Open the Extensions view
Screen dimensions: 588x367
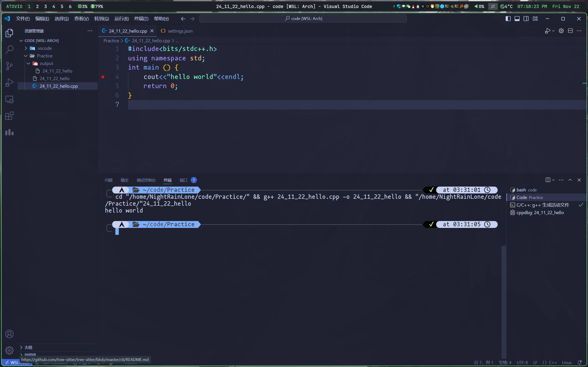tap(9, 116)
